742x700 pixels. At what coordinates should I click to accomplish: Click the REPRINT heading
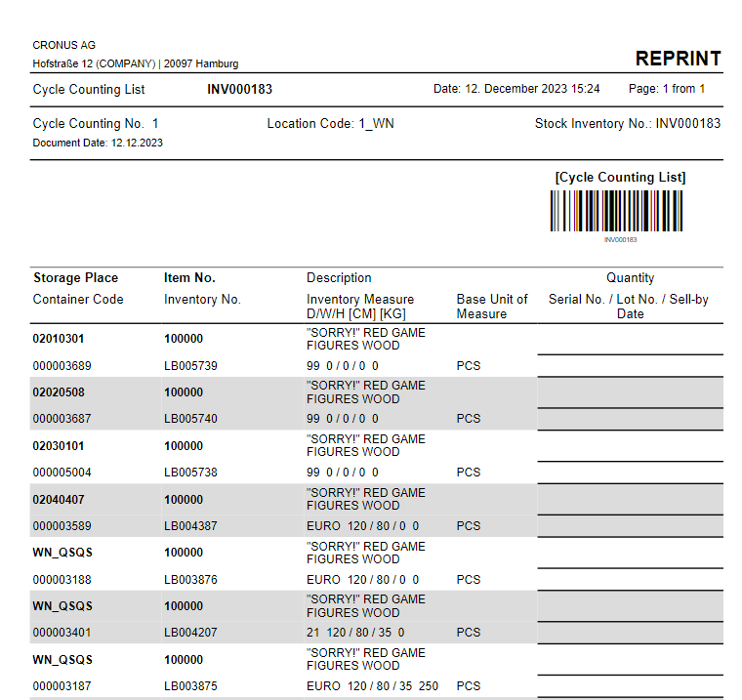pos(678,59)
